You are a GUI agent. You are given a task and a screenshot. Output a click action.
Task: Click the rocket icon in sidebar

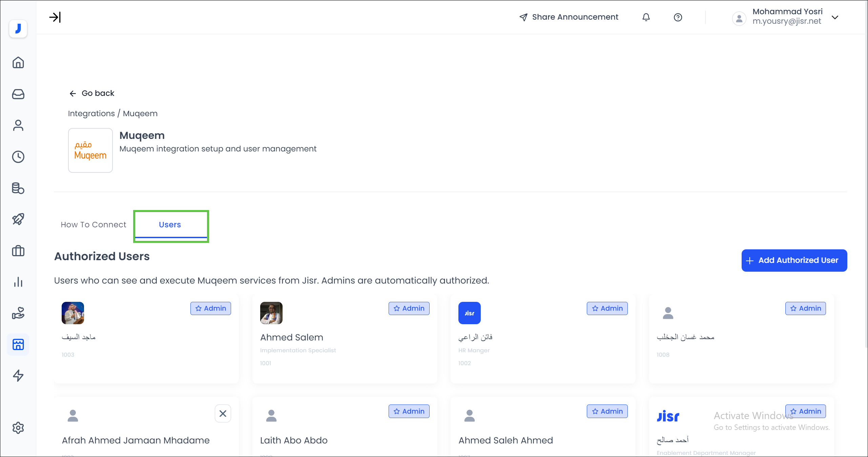[x=18, y=219]
